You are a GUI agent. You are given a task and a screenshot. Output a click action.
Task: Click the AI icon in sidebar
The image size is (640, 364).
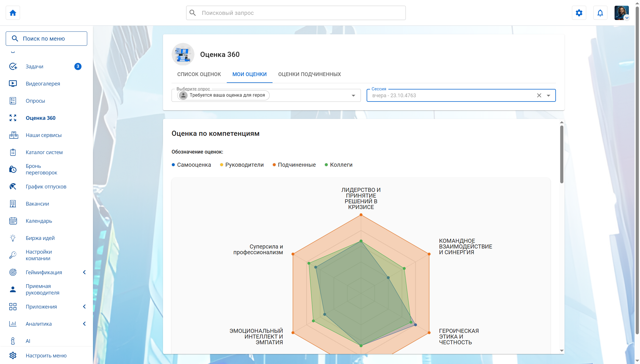(13, 341)
